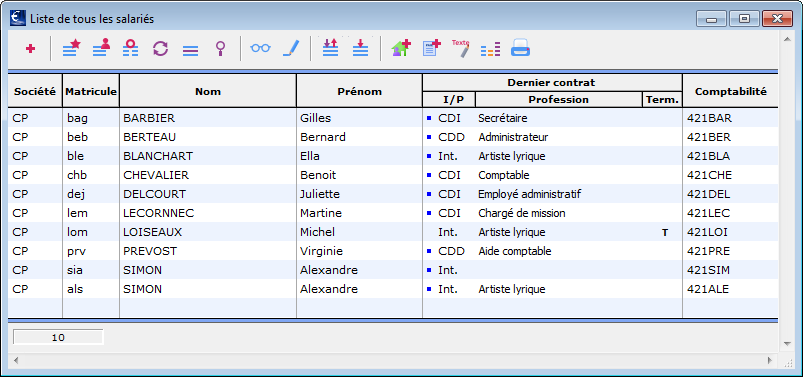Sort by the Nom column header
The image size is (803, 377).
click(x=208, y=91)
